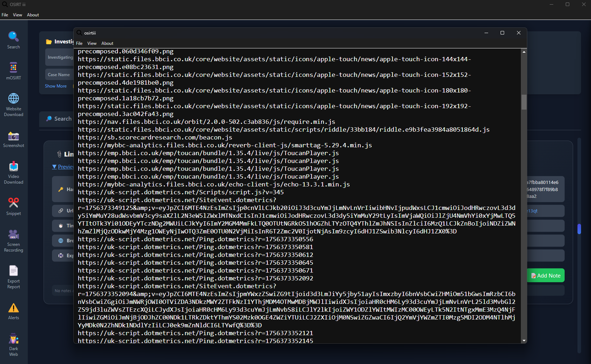591x364 pixels.
Task: Click the Add Note button
Action: coord(545,275)
